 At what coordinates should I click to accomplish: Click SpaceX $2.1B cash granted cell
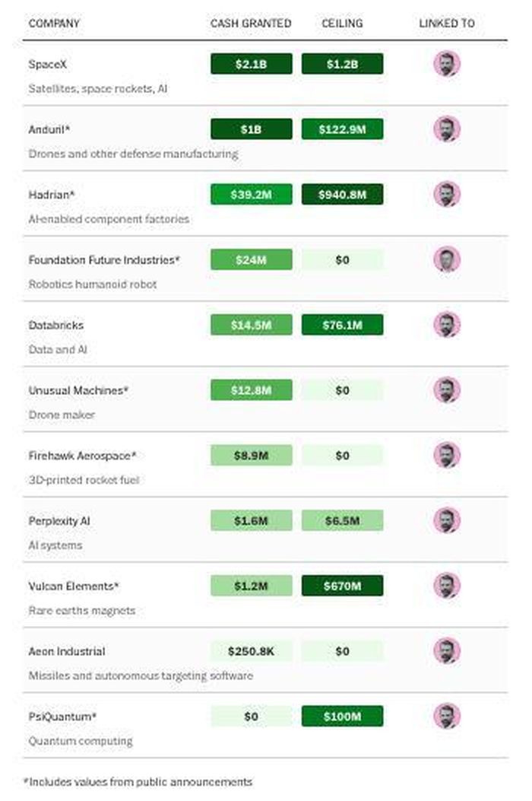(x=252, y=64)
